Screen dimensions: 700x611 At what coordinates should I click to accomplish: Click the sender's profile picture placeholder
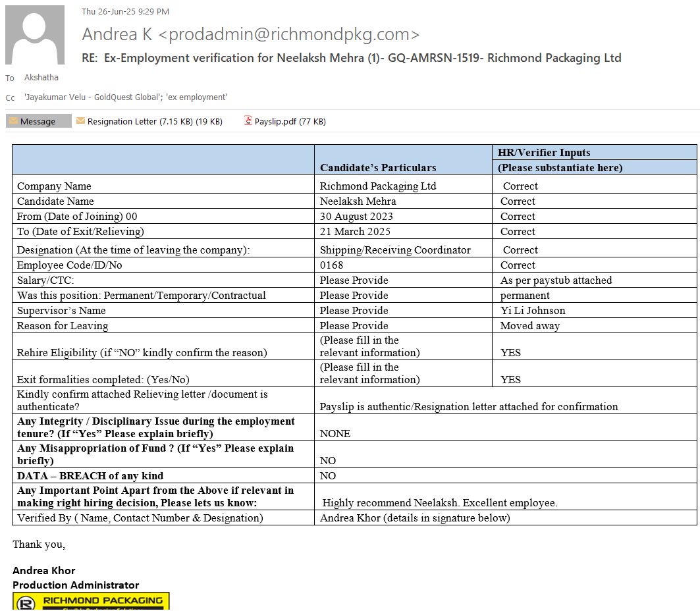pyautogui.click(x=35, y=35)
